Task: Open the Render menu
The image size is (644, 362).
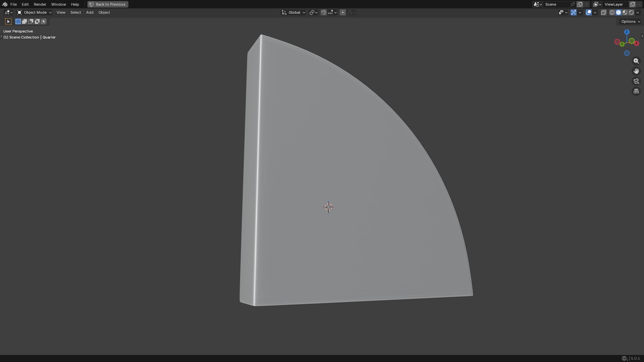Action: pos(40,4)
